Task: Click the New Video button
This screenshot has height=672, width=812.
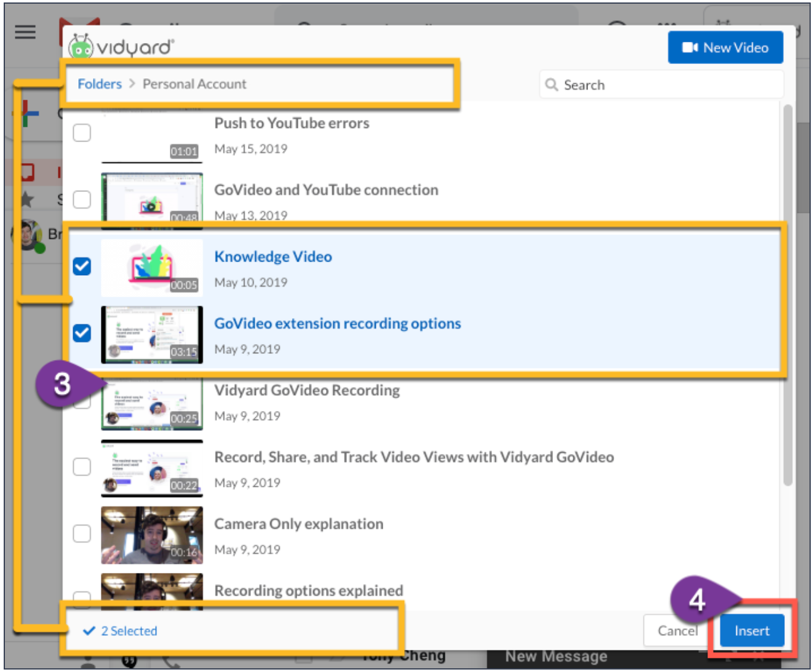Action: click(x=725, y=47)
